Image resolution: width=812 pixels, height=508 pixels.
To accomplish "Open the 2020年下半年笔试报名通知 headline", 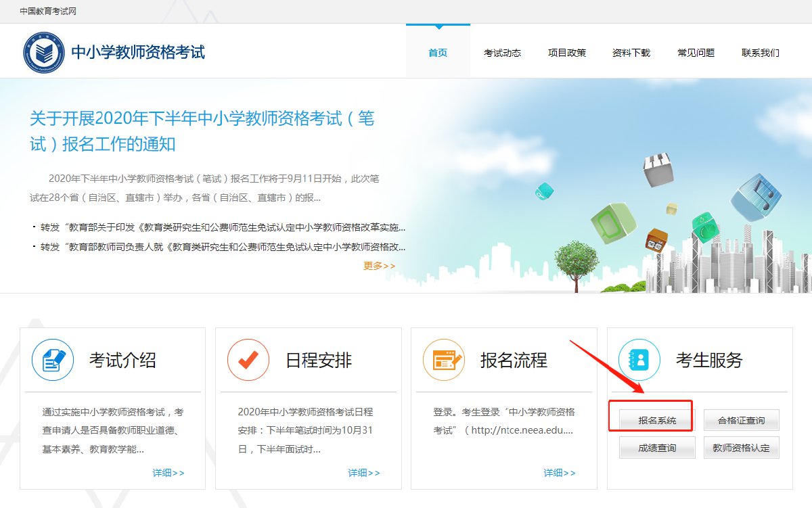I will point(202,131).
